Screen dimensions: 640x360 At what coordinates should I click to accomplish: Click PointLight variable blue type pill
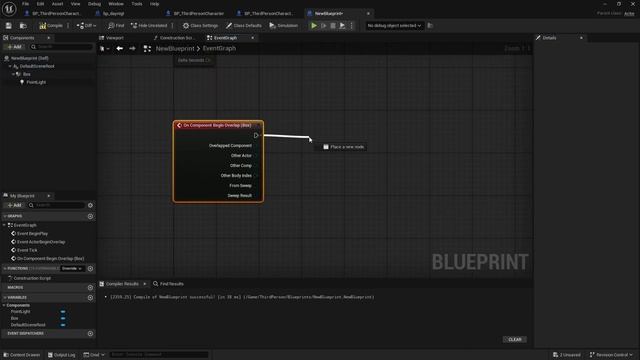tap(63, 312)
